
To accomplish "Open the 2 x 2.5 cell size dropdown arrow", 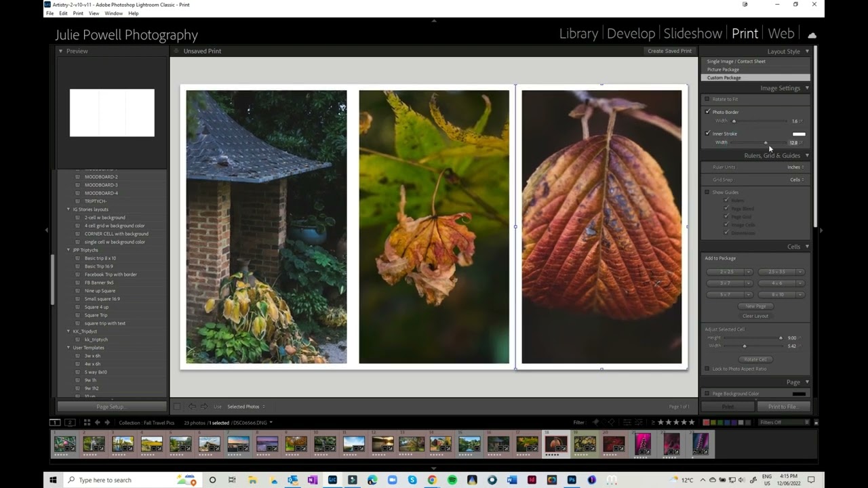I will (x=749, y=272).
